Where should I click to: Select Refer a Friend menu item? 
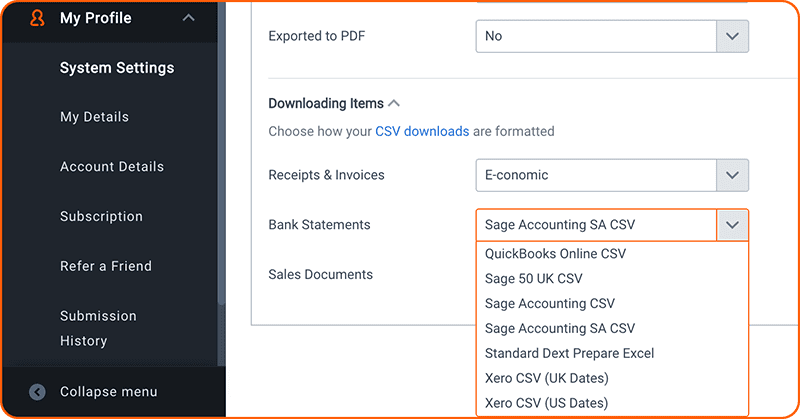click(106, 266)
